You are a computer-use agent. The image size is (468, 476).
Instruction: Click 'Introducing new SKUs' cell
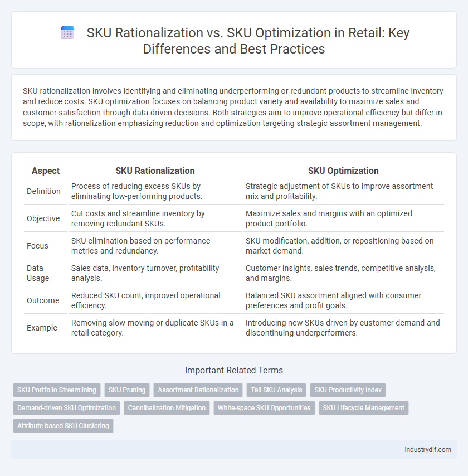343,328
